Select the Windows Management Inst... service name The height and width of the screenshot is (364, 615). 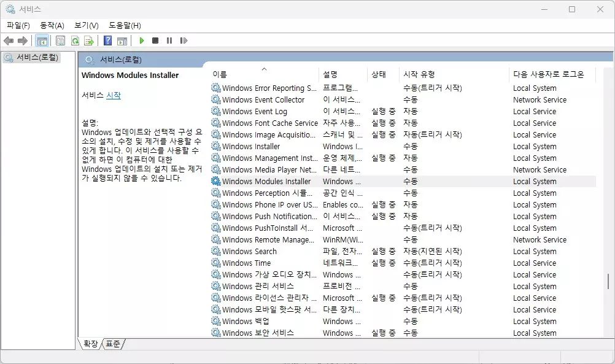coord(270,158)
